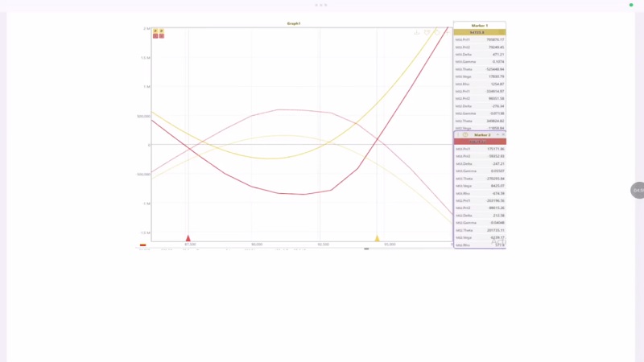Click the red Marker 2 value field
Viewport: 644px width, 362px height.
[480, 142]
